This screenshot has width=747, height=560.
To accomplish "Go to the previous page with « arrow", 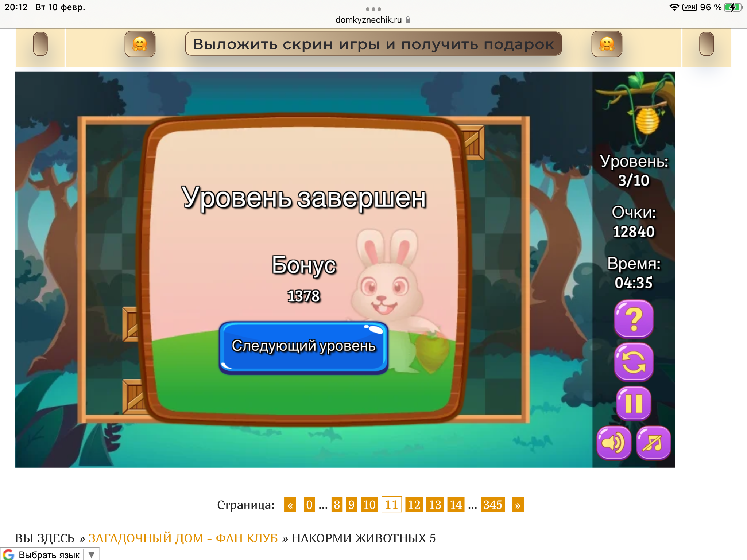I will coord(290,505).
